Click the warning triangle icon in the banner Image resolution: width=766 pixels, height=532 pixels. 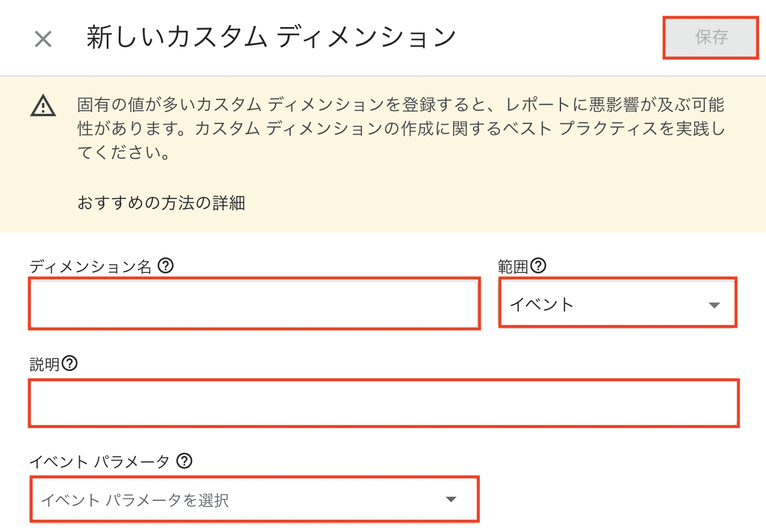click(42, 106)
